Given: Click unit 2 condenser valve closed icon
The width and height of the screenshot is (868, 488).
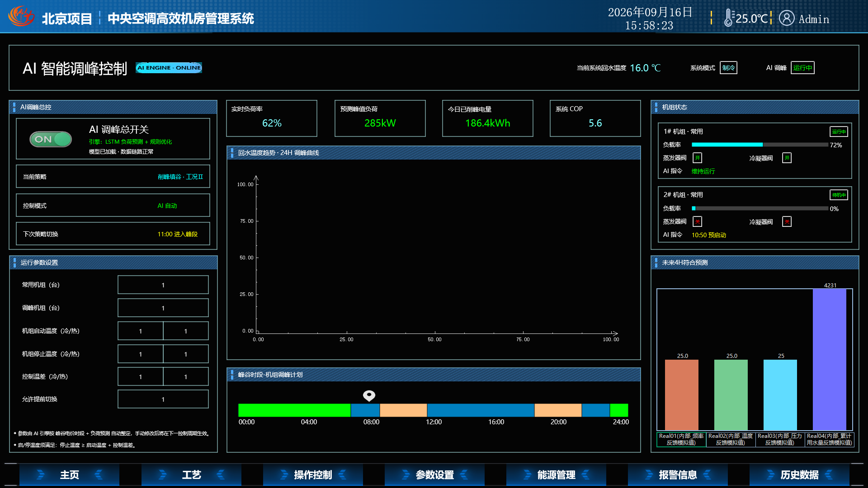Looking at the screenshot, I should click(x=787, y=221).
